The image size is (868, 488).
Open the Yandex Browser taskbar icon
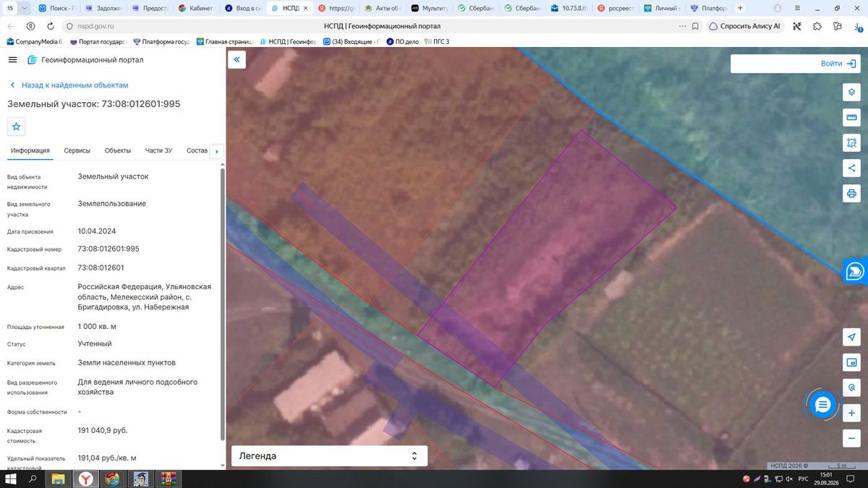coord(85,479)
